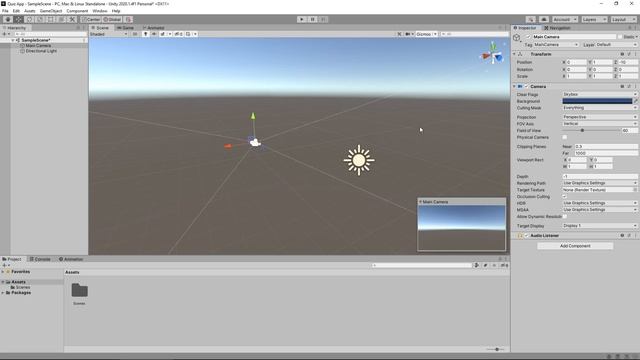Open the Projection Perspective dropdown
Screen dimensions: 640x360
[600, 117]
